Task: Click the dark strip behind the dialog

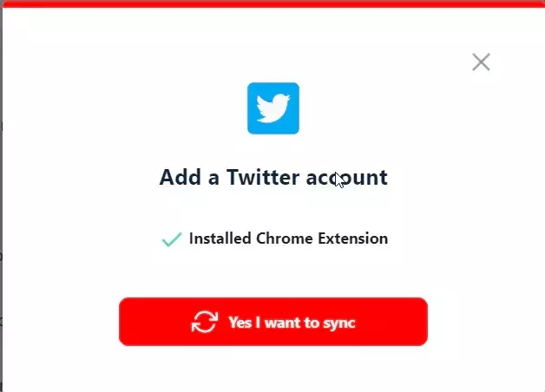Action: point(1,198)
